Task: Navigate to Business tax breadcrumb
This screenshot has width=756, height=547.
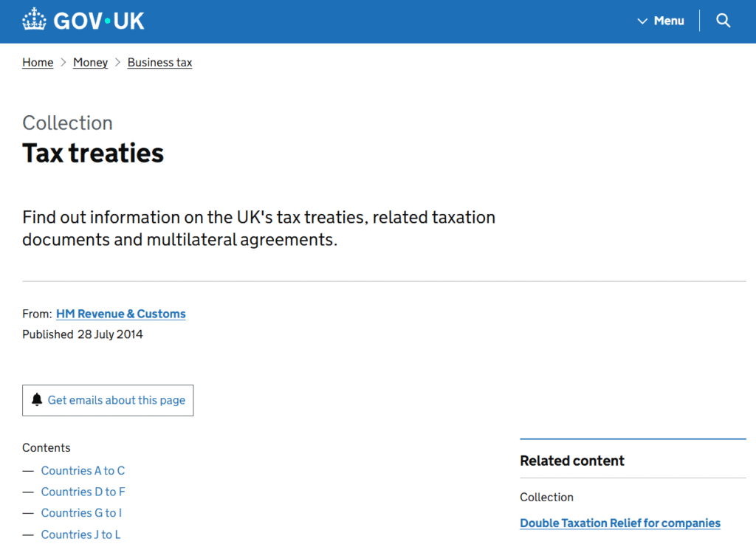Action: [x=159, y=63]
